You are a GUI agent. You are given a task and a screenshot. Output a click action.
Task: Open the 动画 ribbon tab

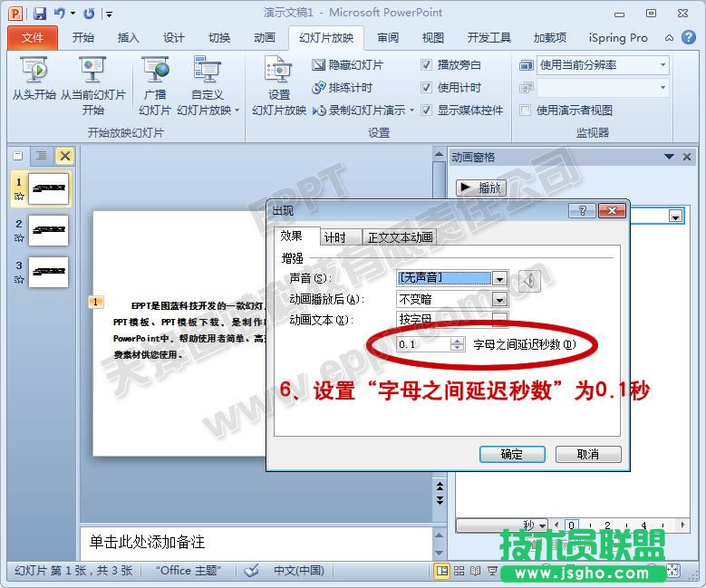pos(265,38)
